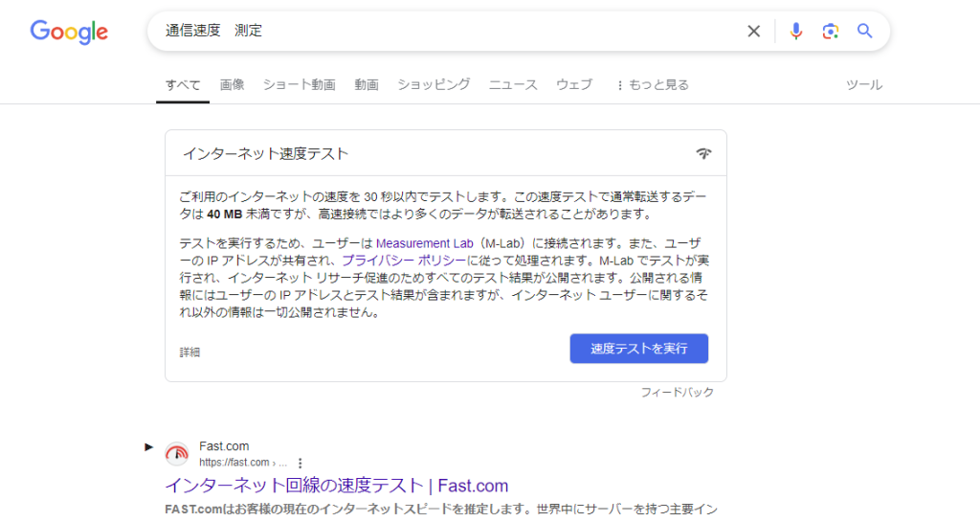Click the フィードバック link

(x=677, y=392)
